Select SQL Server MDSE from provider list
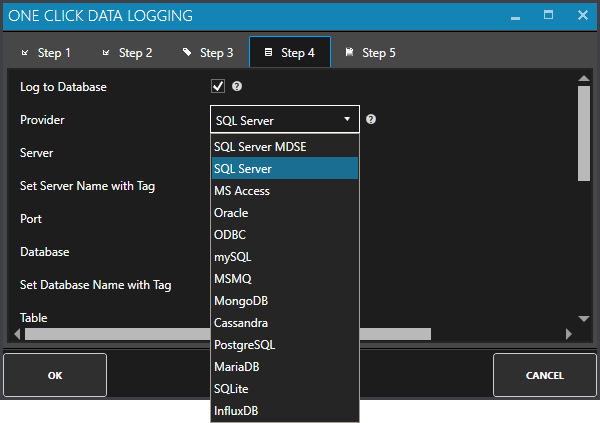The height and width of the screenshot is (423, 600). [260, 147]
